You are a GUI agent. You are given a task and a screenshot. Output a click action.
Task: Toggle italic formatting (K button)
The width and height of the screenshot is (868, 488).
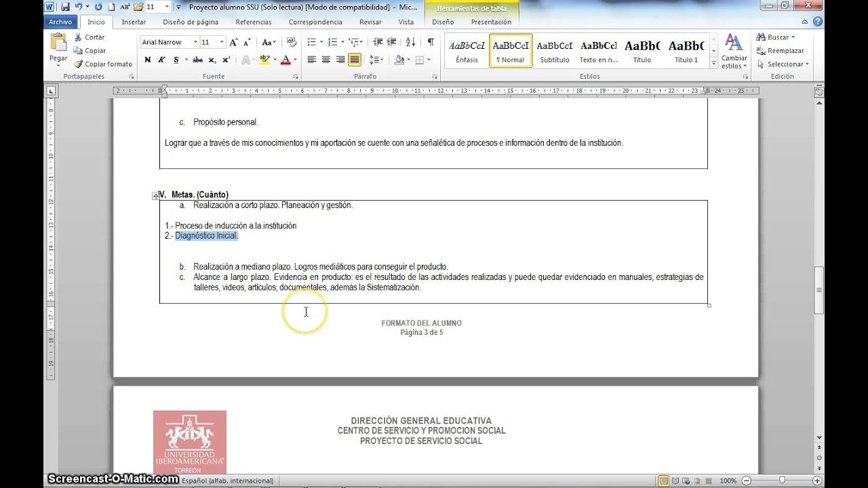[x=161, y=60]
